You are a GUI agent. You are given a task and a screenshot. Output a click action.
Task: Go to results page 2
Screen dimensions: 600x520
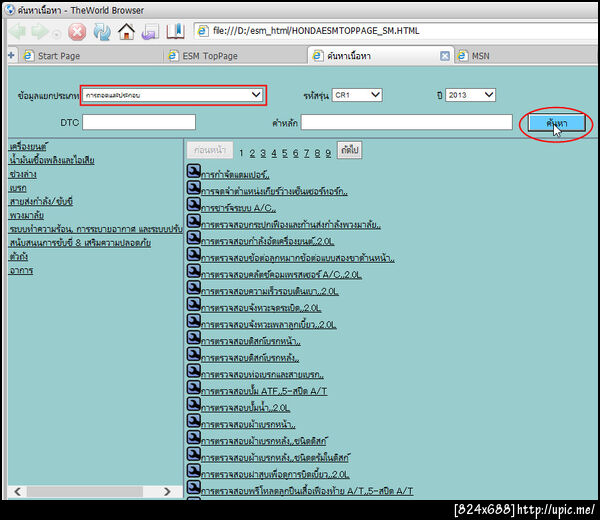[252, 153]
